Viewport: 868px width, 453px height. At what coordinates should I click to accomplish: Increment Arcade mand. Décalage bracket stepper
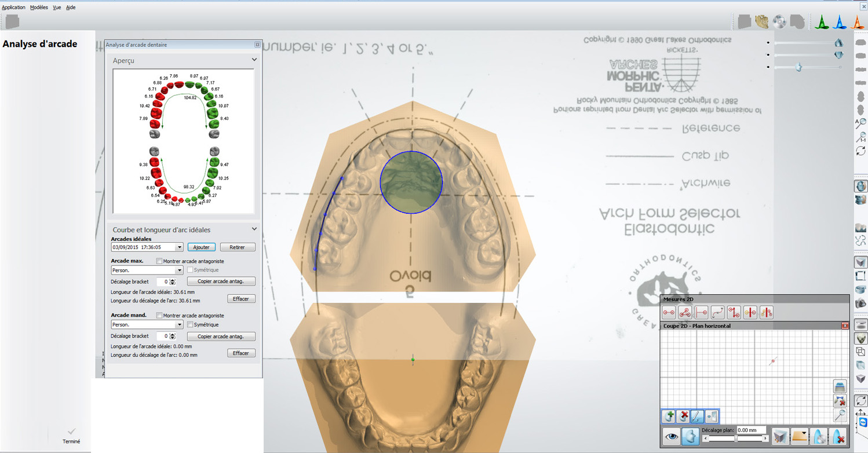tap(172, 335)
